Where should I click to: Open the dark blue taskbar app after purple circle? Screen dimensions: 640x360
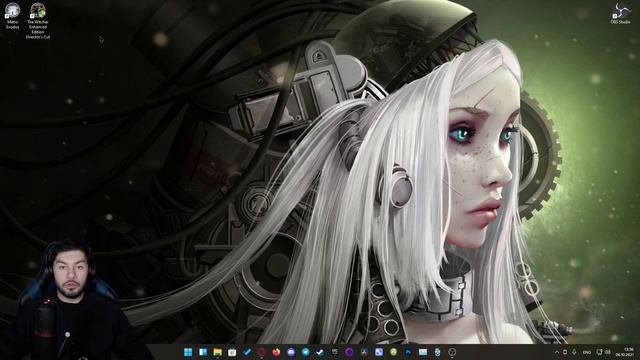pos(364,352)
